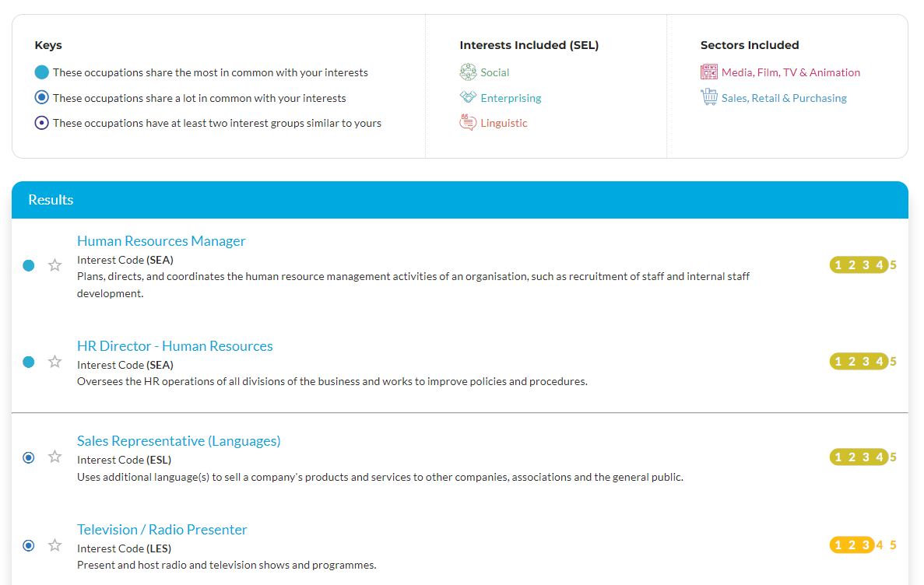Favorite Human Resources Manager with star
Screen dimensions: 924x585
click(x=54, y=265)
